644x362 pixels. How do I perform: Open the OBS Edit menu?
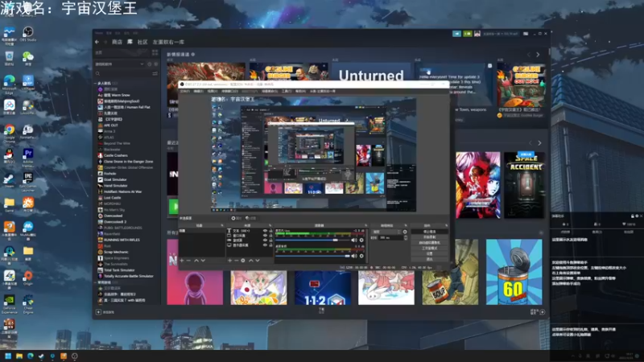(x=198, y=91)
